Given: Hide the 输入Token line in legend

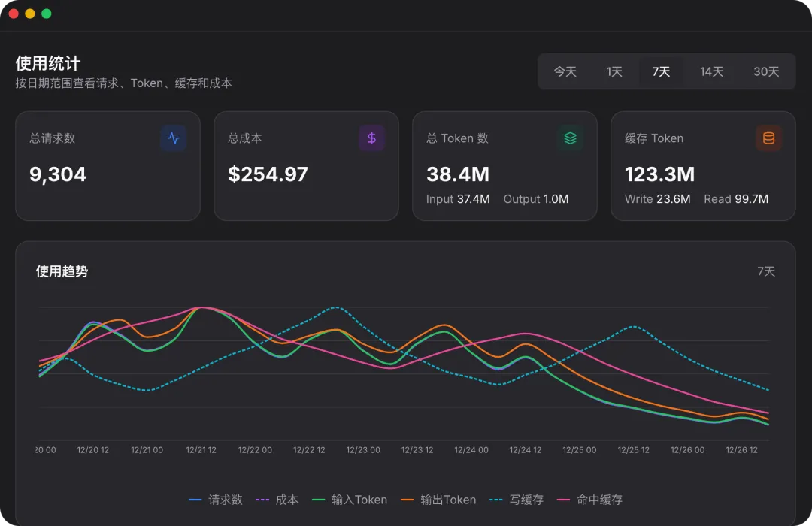Looking at the screenshot, I should pyautogui.click(x=350, y=500).
